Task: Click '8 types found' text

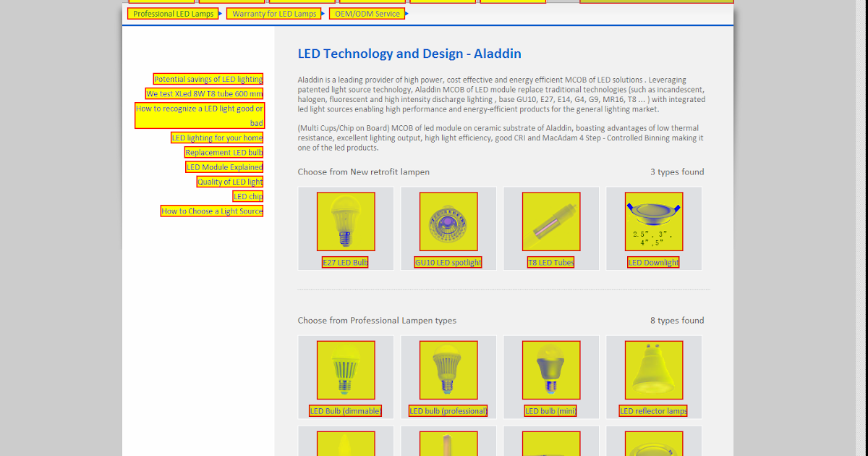Action: pyautogui.click(x=677, y=321)
